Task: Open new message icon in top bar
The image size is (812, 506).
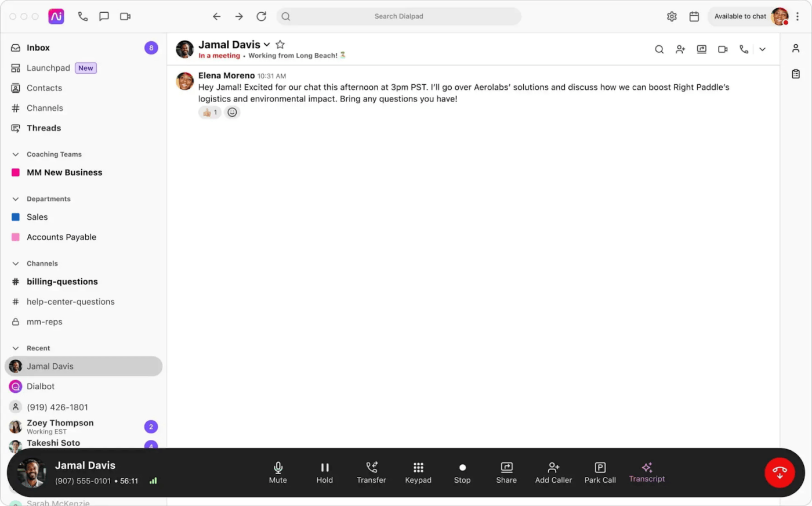Action: (104, 16)
